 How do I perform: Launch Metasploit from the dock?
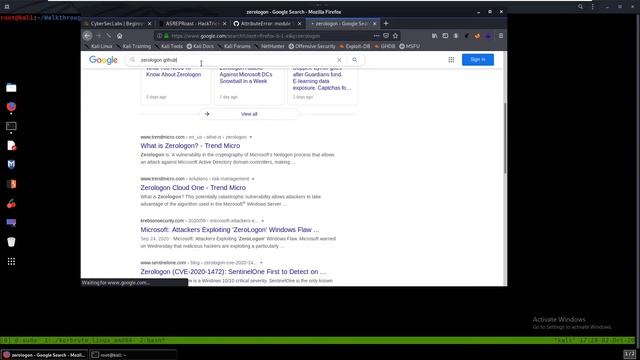pos(11,164)
